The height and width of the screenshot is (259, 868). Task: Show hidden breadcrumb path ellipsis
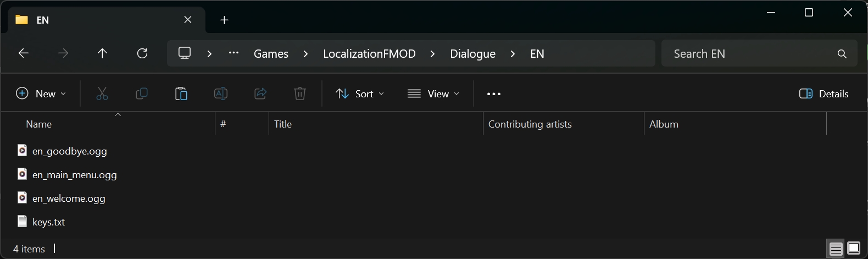click(x=233, y=53)
